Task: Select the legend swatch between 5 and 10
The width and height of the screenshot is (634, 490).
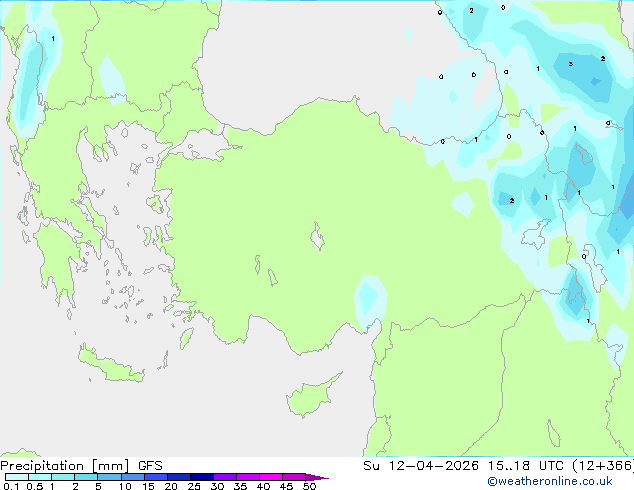Action: pyautogui.click(x=109, y=477)
